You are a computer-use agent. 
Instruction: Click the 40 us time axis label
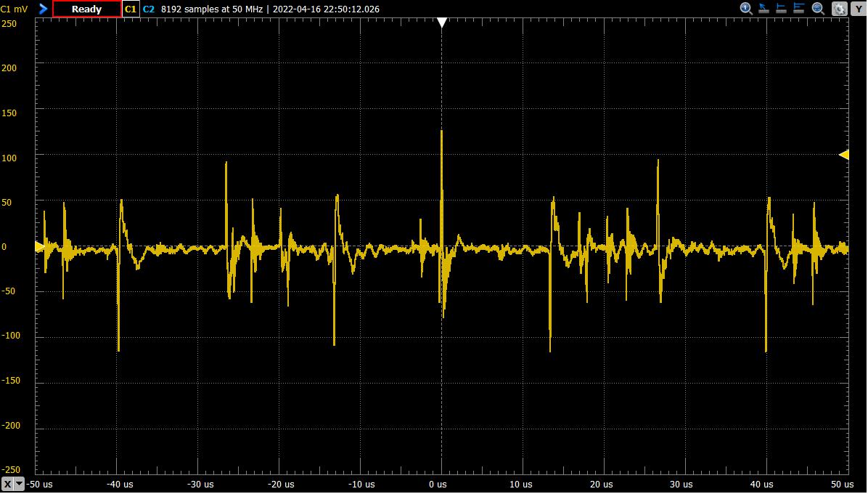(762, 484)
